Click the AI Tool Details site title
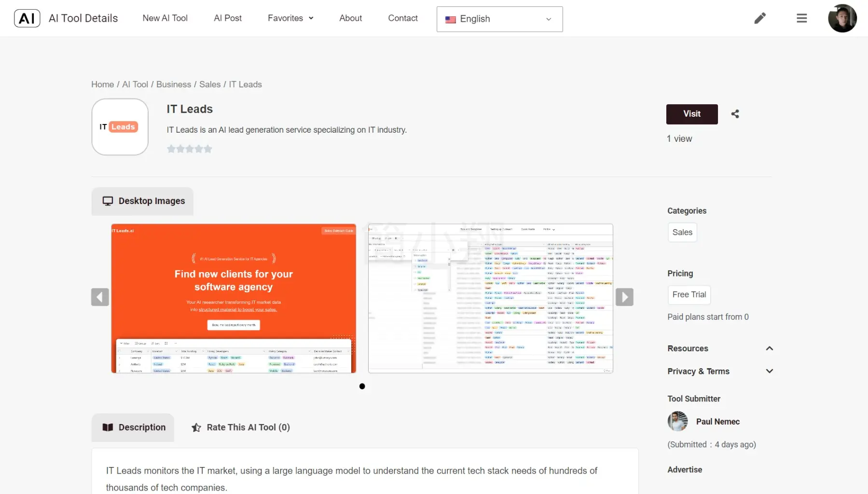Viewport: 868px width, 494px height. tap(83, 18)
